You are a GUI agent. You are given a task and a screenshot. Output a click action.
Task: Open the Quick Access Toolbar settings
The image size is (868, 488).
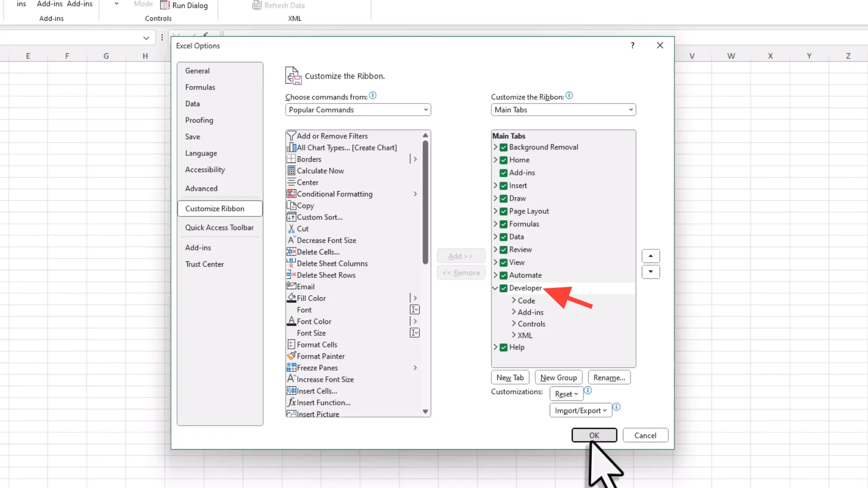(x=219, y=227)
